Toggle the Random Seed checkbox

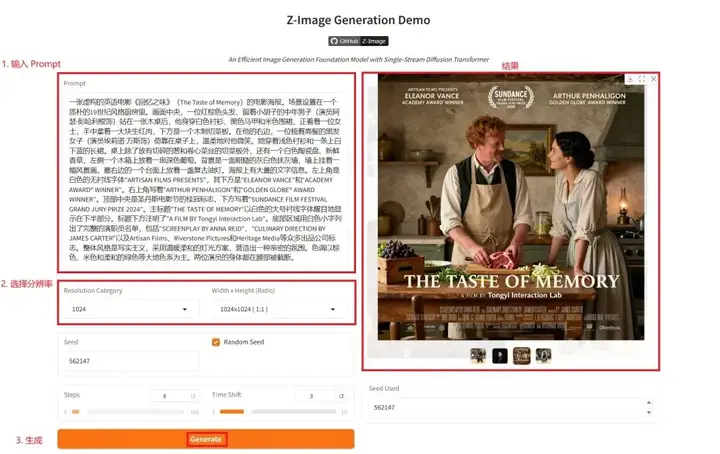click(216, 342)
